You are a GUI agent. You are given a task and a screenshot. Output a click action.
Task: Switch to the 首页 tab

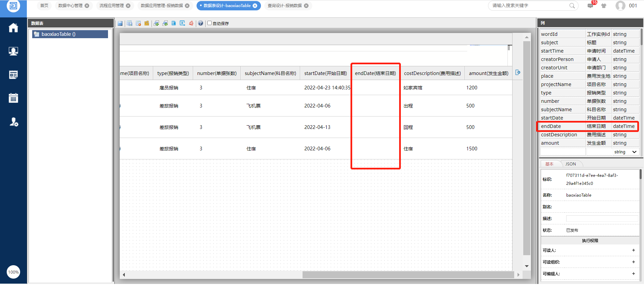pyautogui.click(x=44, y=6)
